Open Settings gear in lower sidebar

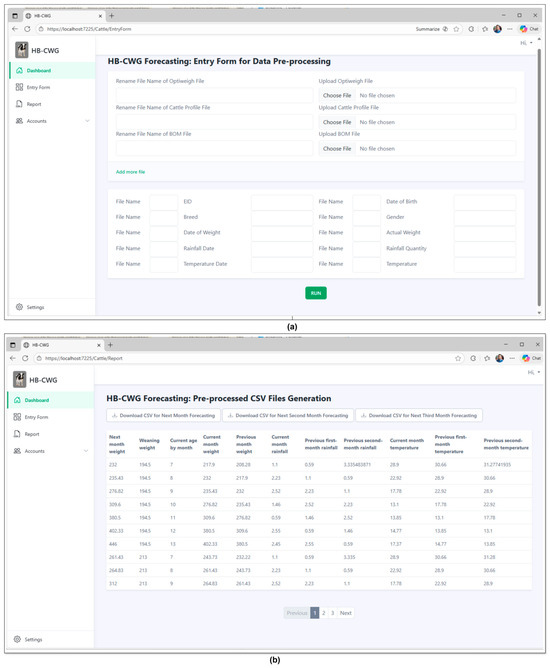[x=17, y=639]
